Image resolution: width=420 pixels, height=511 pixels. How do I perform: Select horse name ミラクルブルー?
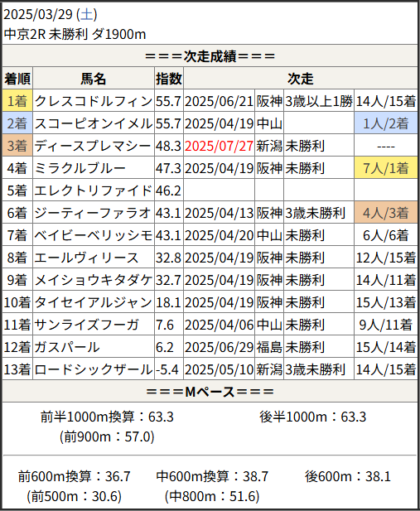coord(80,168)
